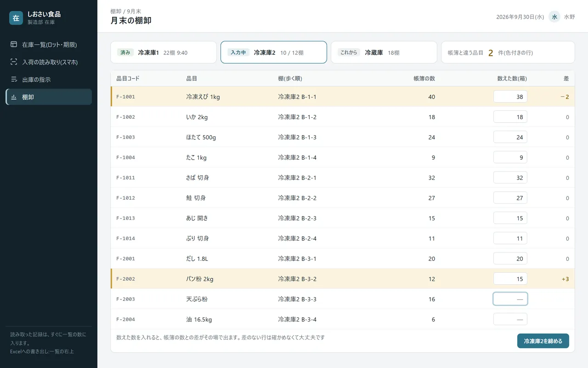588x368 pixels.
Task: Click the 棚(歩く順) column header
Action: click(290, 79)
